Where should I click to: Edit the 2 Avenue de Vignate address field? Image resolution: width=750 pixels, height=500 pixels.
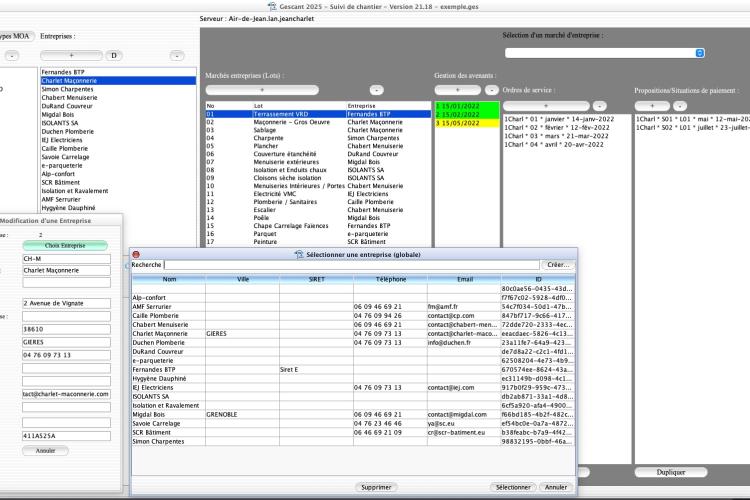point(66,303)
